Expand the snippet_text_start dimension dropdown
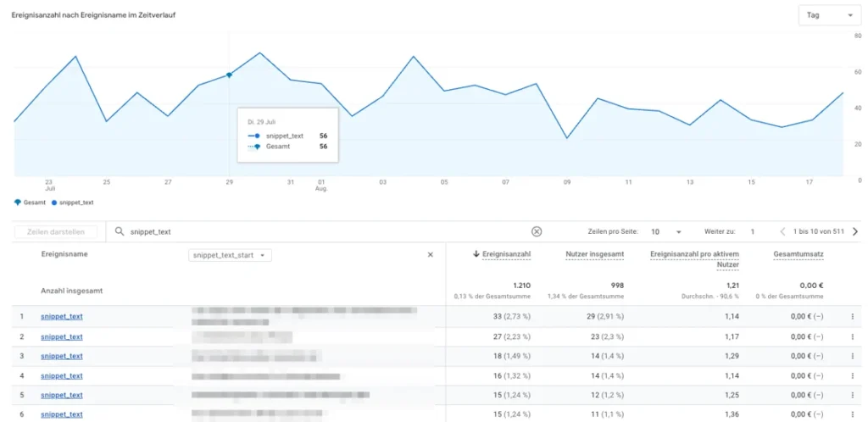 tap(231, 255)
